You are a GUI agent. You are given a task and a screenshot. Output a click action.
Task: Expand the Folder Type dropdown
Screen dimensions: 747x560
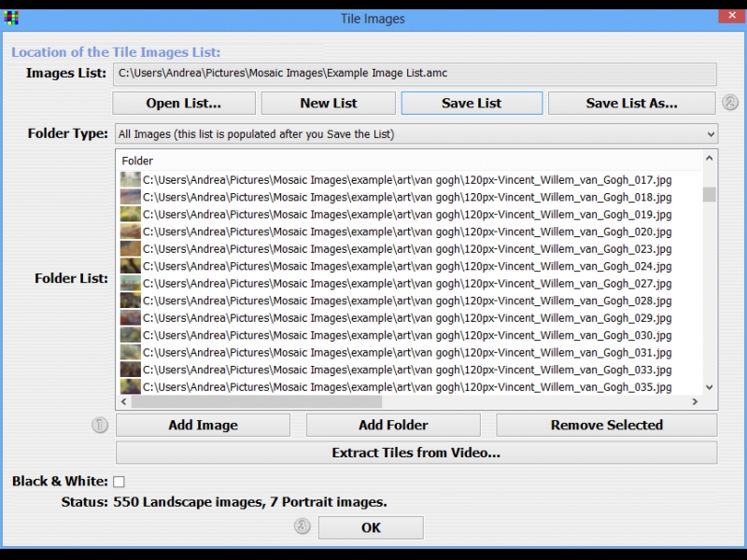pos(710,134)
